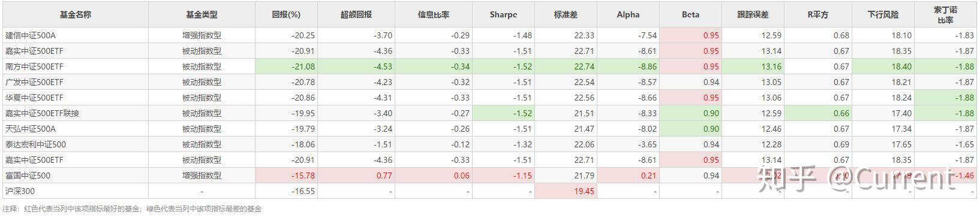This screenshot has width=980, height=218.
Task: Click 增强指数型 type in 富国中证500 row
Action: pos(202,175)
